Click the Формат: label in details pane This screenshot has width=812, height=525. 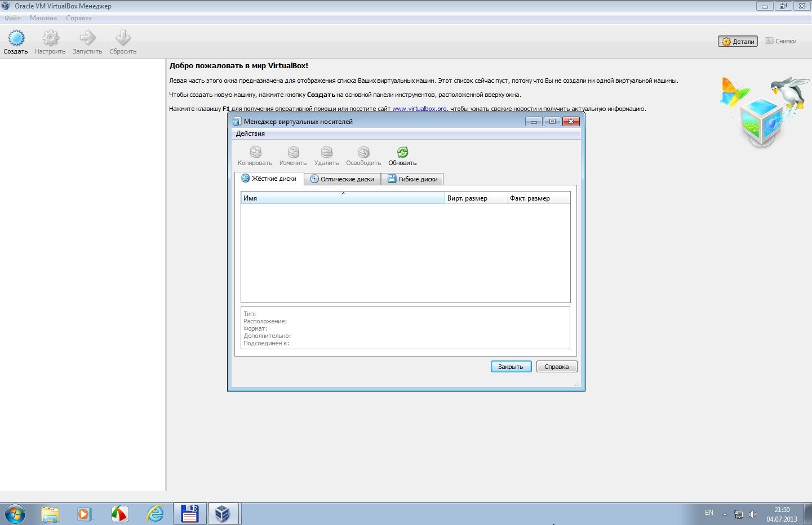click(255, 328)
